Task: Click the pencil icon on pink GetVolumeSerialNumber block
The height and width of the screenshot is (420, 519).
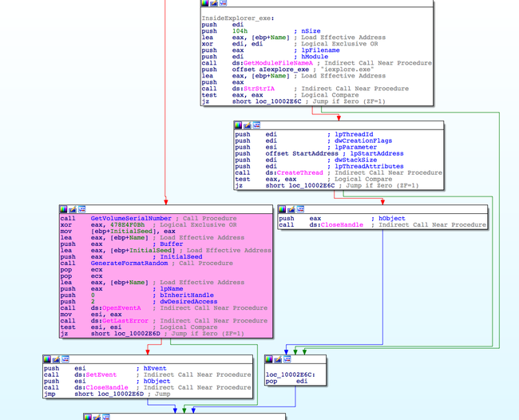Action: pyautogui.click(x=73, y=209)
